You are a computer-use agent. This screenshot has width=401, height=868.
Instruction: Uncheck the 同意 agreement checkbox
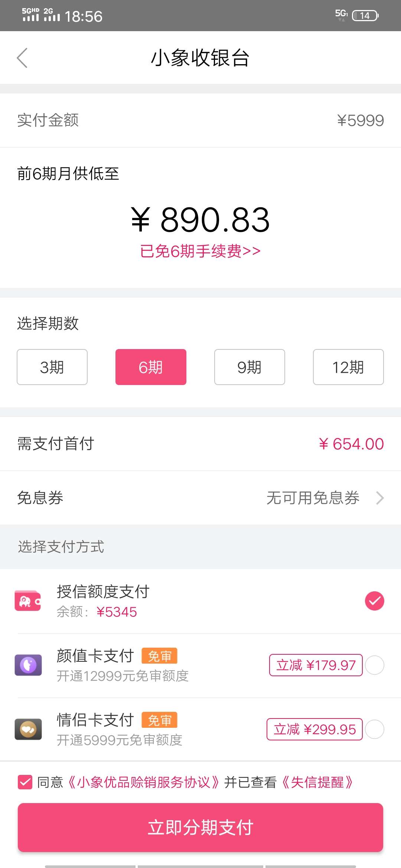click(25, 782)
